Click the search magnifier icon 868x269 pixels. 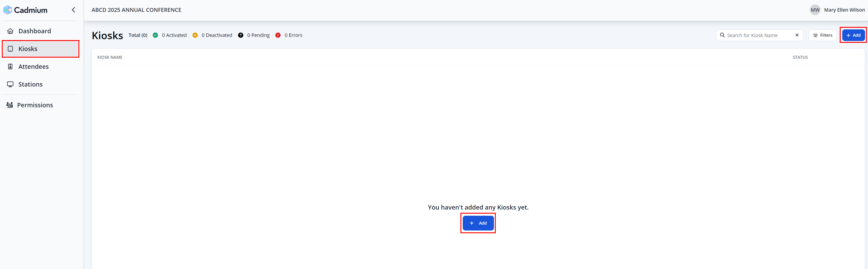722,35
